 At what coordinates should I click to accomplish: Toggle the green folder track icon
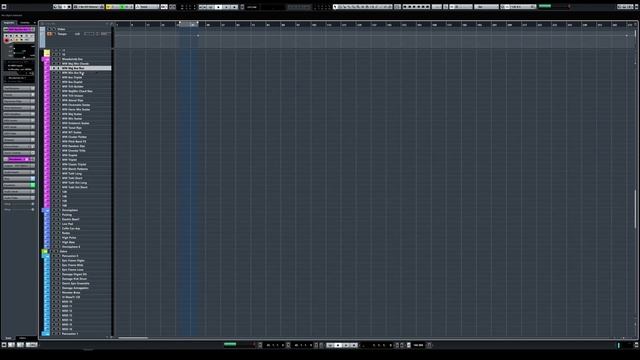pyautogui.click(x=45, y=251)
